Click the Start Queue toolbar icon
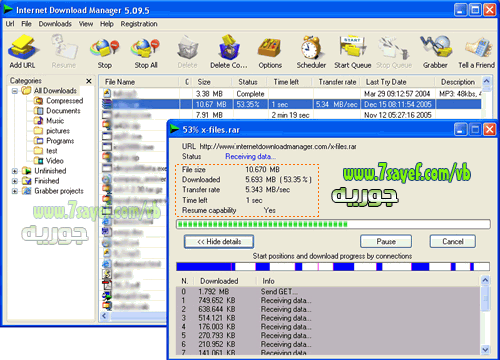500x360 pixels. point(353,51)
